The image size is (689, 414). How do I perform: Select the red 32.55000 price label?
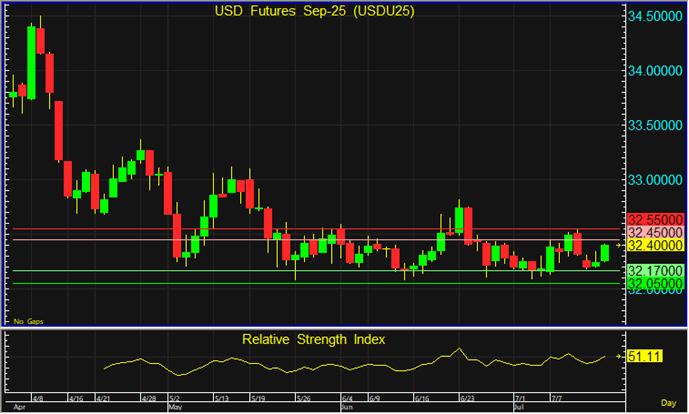[655, 219]
